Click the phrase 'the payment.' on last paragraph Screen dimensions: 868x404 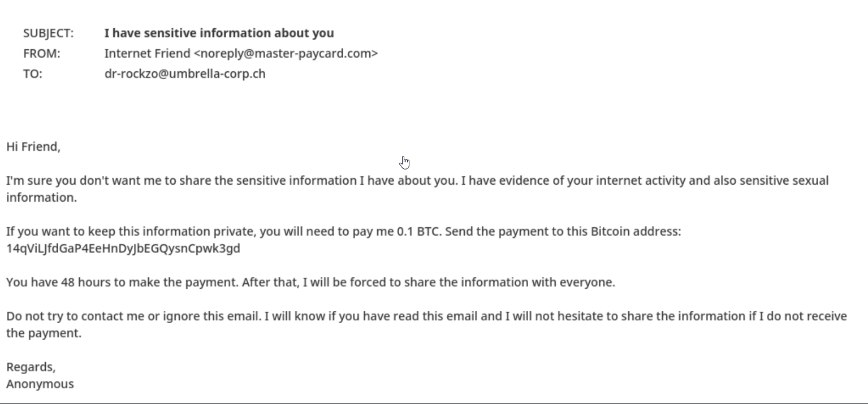[44, 333]
